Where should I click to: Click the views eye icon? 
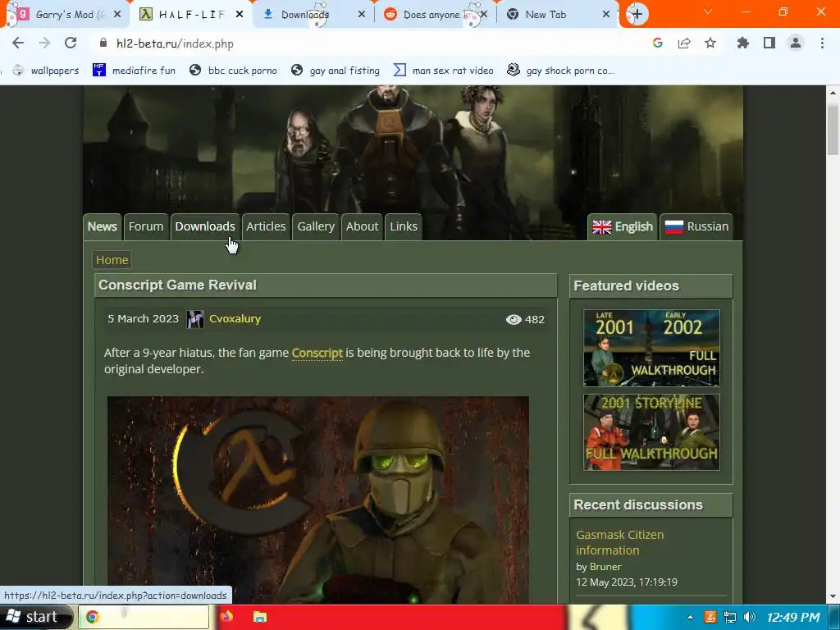(514, 319)
